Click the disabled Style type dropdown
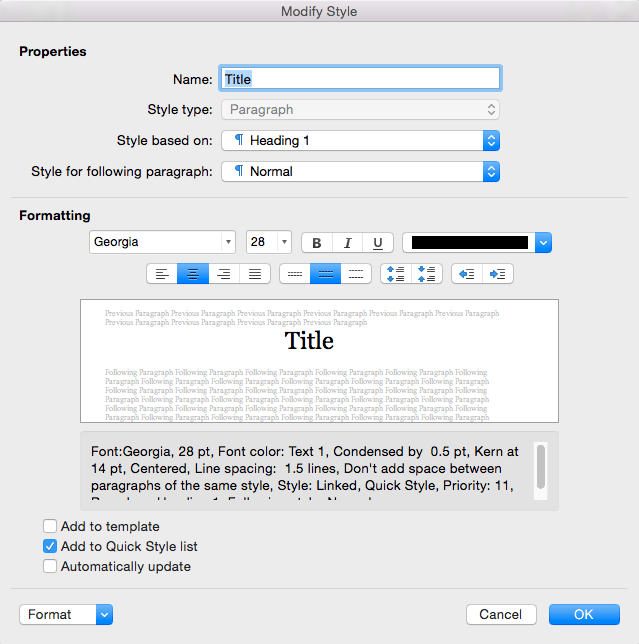 [x=360, y=110]
